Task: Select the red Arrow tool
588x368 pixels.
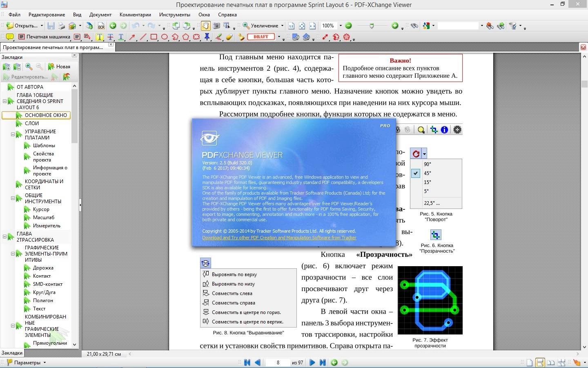Action: [x=132, y=37]
